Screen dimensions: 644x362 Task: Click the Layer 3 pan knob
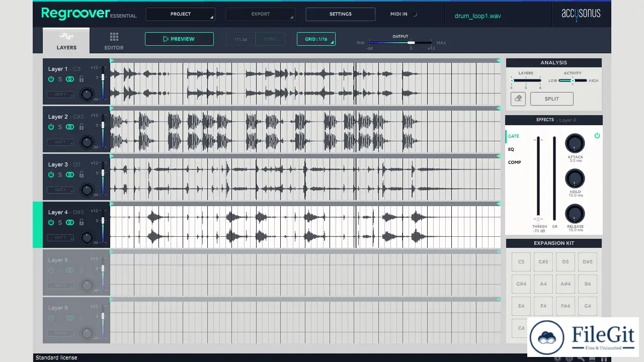click(87, 189)
